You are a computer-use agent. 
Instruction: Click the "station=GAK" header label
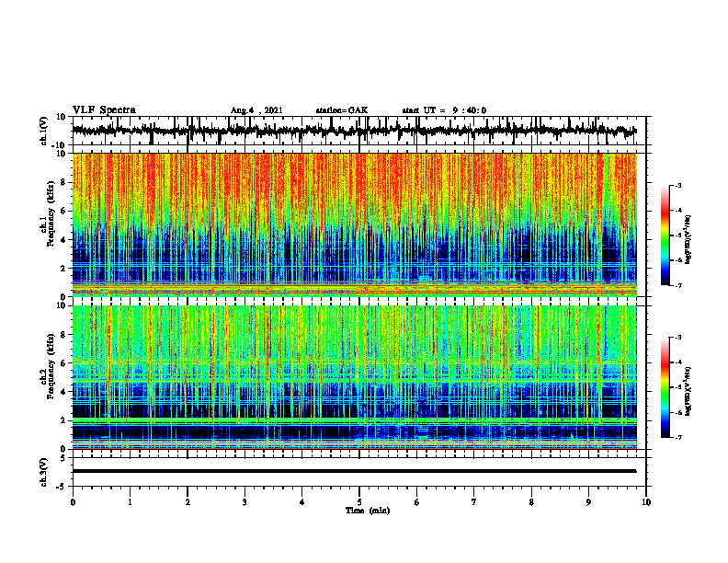coord(342,110)
